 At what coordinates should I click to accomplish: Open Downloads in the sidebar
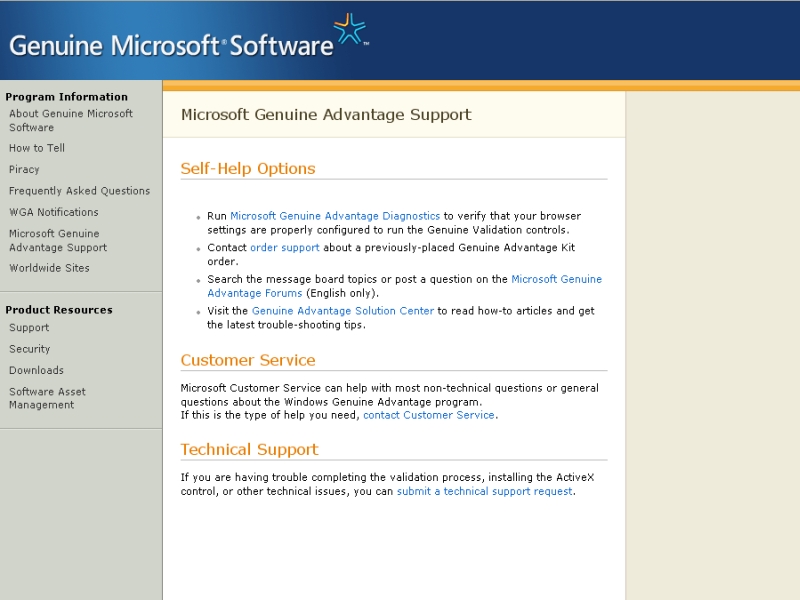(36, 370)
